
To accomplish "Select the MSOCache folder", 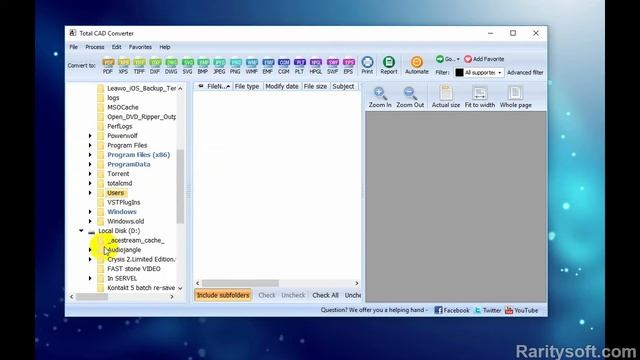I will pyautogui.click(x=123, y=107).
